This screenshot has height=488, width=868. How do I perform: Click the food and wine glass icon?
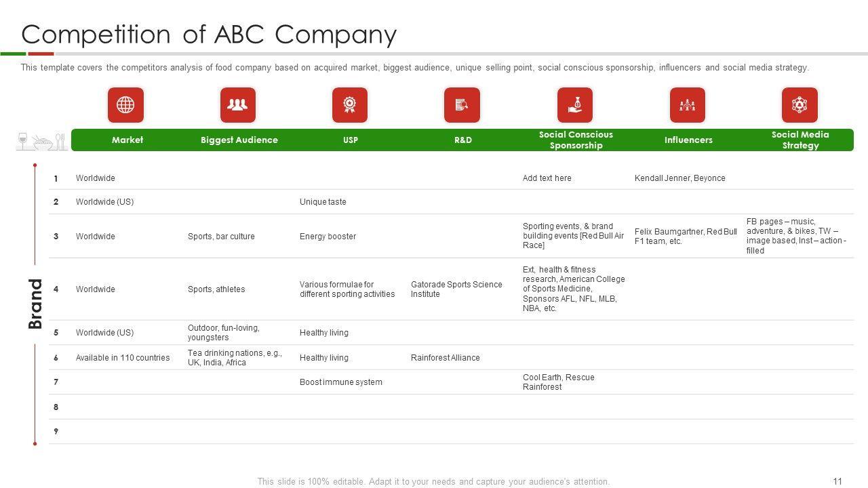42,141
